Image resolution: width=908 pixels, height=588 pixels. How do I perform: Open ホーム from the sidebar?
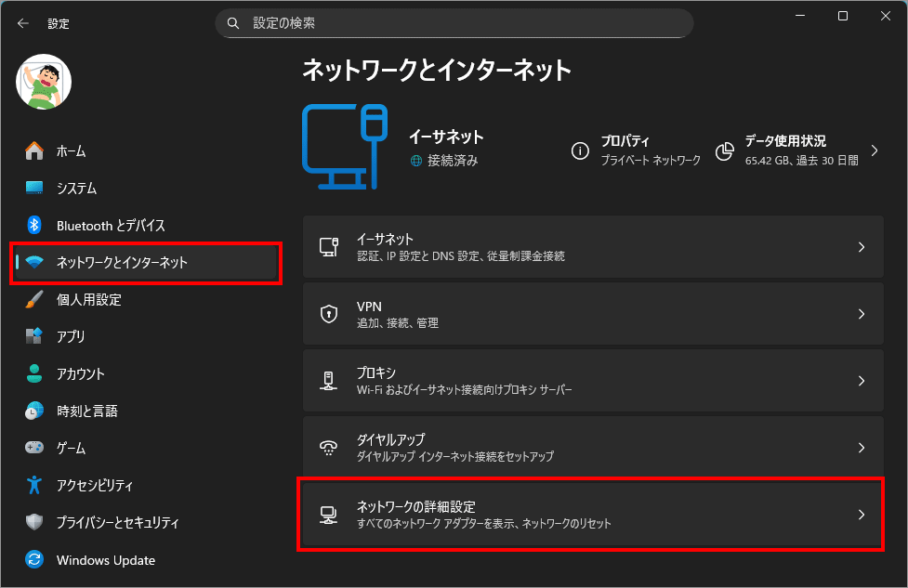(71, 150)
